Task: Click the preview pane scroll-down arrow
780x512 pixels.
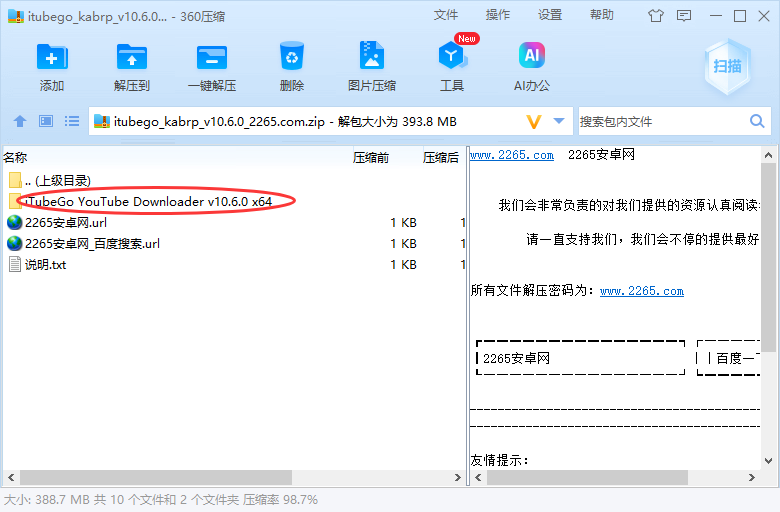Action: pos(769,461)
